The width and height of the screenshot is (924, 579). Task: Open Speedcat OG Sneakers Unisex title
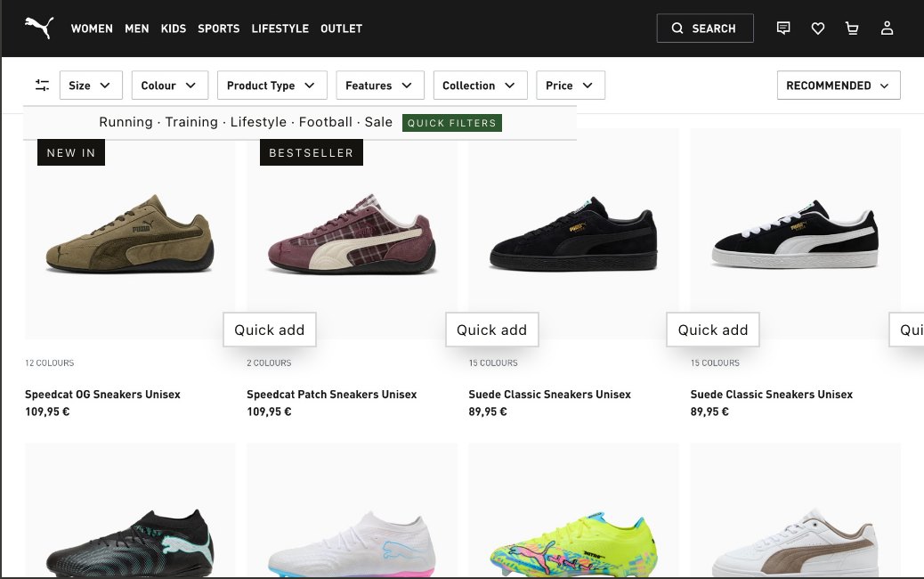point(102,395)
